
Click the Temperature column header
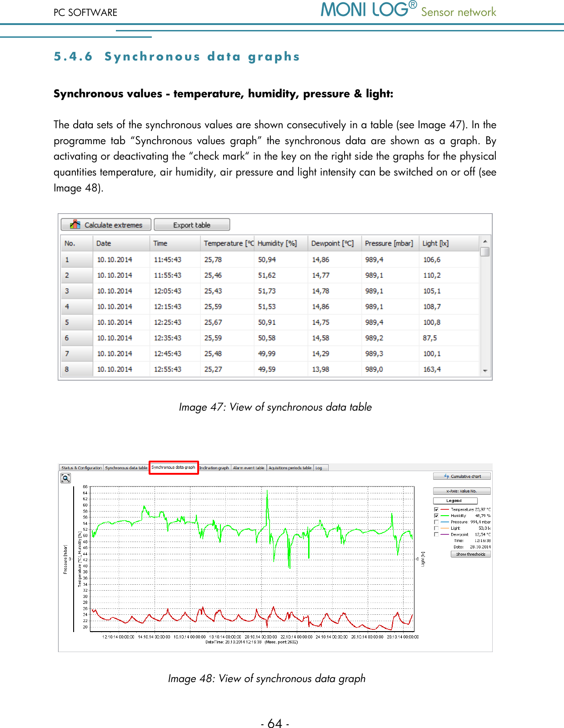pos(227,243)
